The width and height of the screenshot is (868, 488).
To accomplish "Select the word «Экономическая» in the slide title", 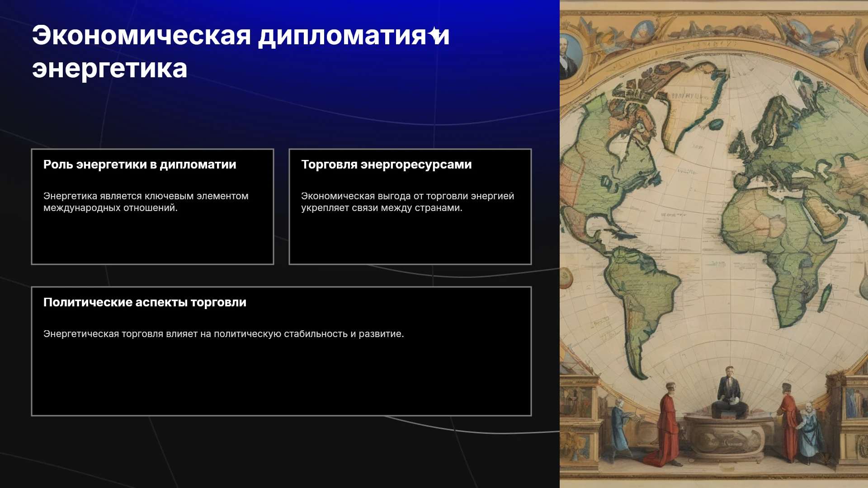I will [142, 35].
